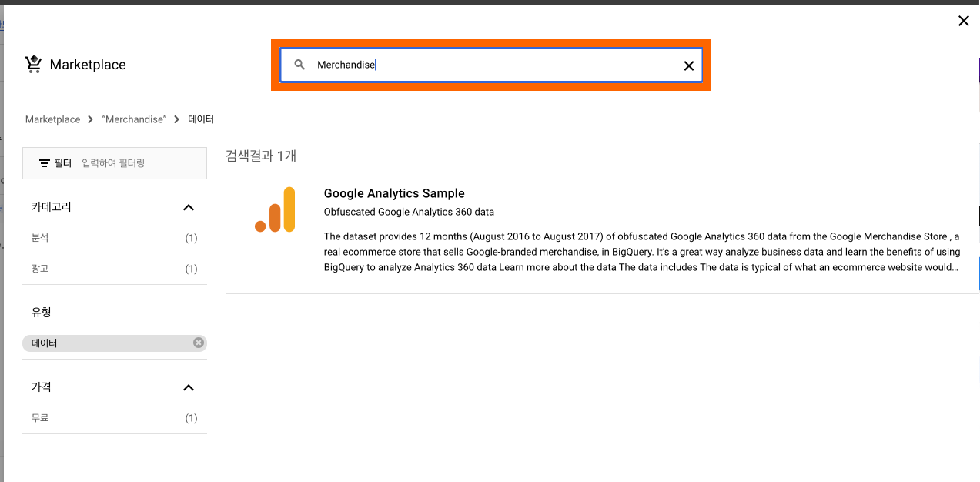This screenshot has height=482, width=980.
Task: Click the Google Analytics logo thumbnail
Action: point(275,209)
